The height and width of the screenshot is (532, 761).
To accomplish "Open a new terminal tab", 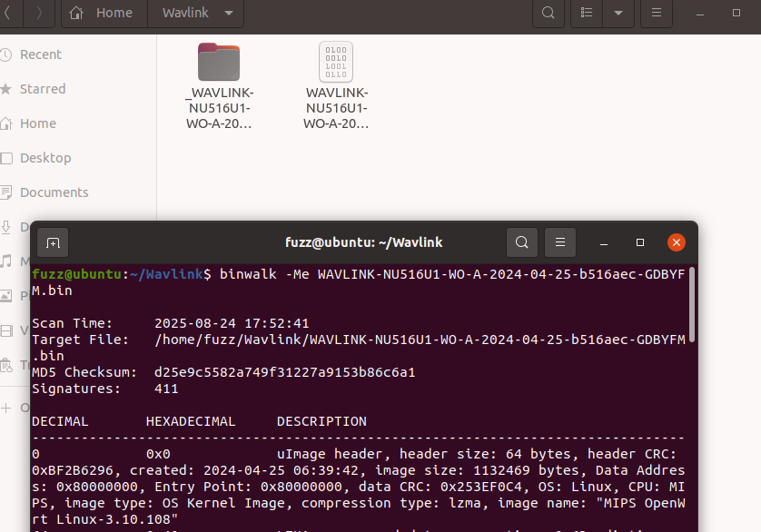I will pyautogui.click(x=53, y=242).
